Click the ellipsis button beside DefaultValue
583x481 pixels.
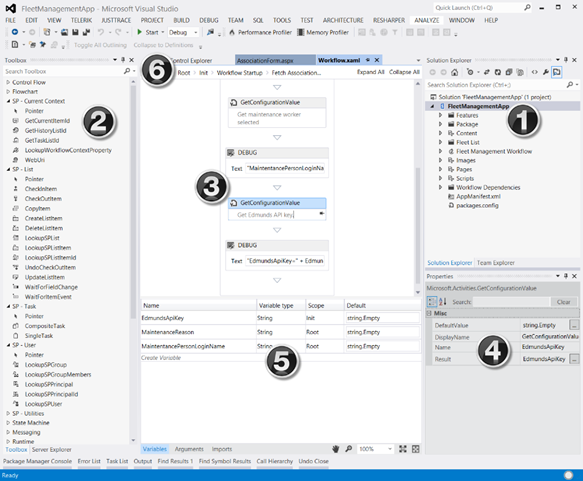click(574, 325)
